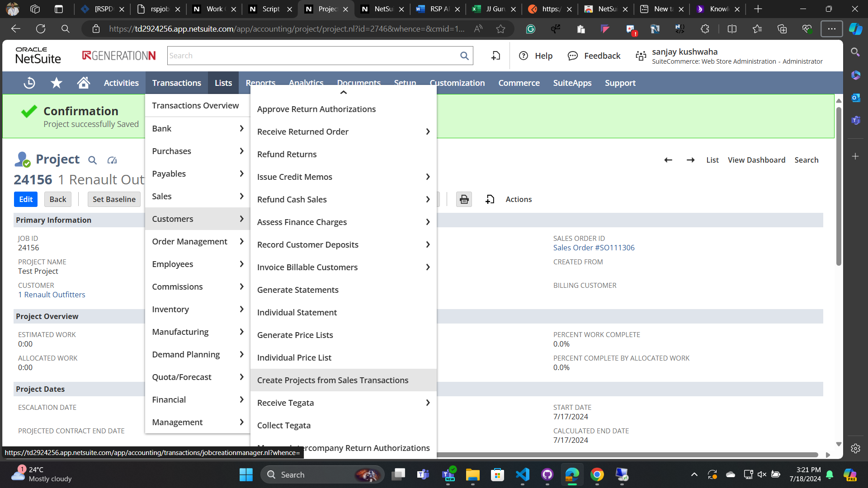Click the NetSuite global search field
Viewport: 868px width, 488px height.
(x=312, y=56)
